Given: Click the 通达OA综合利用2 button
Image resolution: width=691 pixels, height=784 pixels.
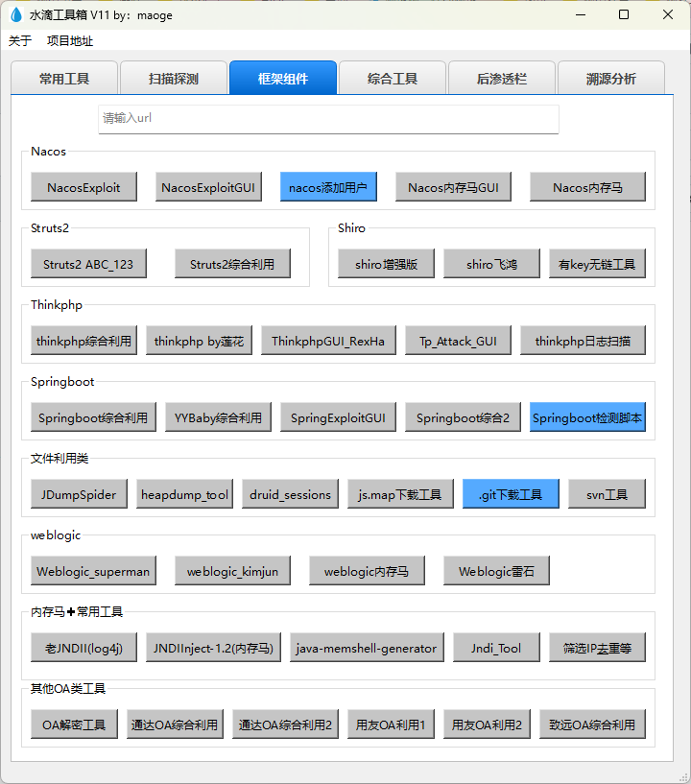Looking at the screenshot, I should click(x=285, y=724).
